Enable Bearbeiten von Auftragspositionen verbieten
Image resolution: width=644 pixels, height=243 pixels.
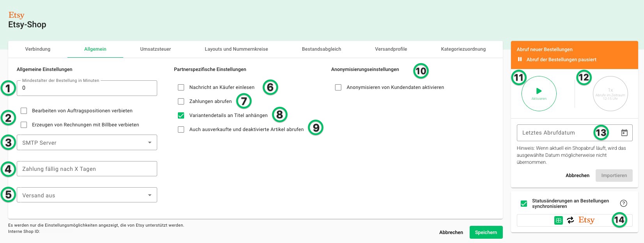tap(24, 111)
